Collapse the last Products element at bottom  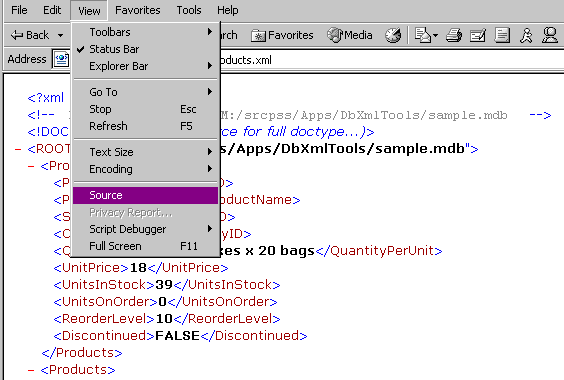31,370
